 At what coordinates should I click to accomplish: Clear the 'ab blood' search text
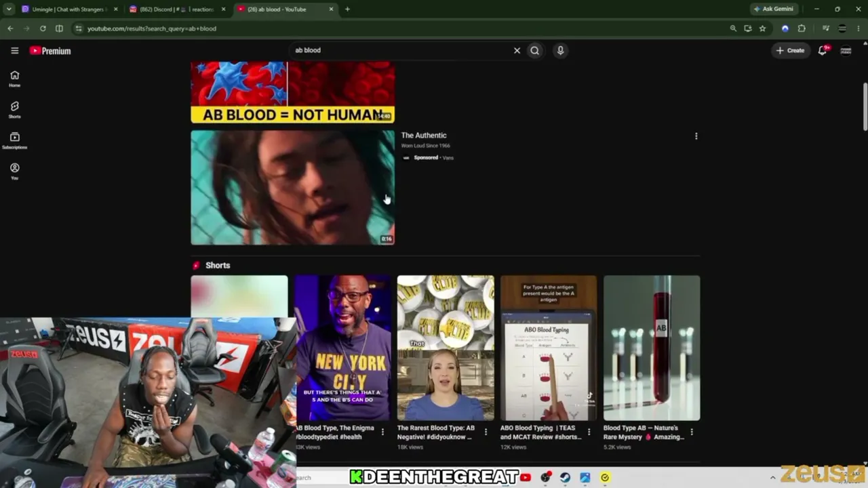517,50
